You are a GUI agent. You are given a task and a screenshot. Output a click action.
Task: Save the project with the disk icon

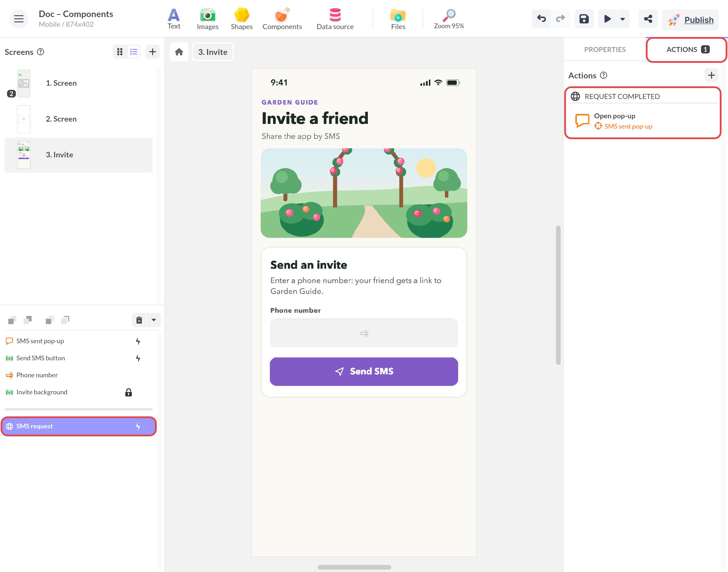pos(584,19)
